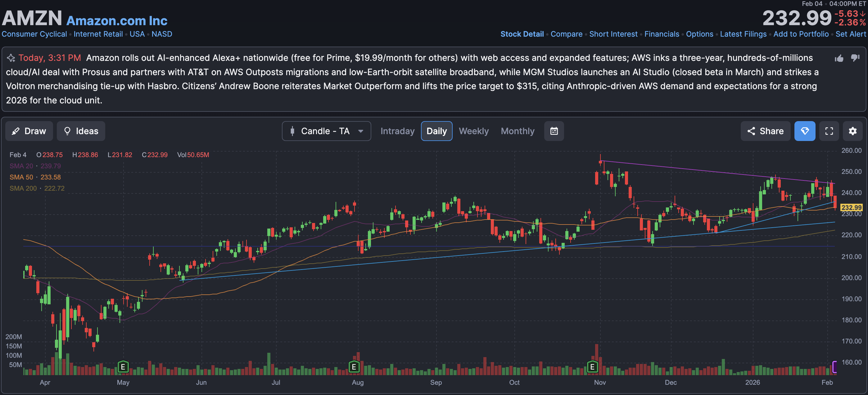The image size is (868, 395).
Task: Click the May earnings E marker
Action: coord(123,366)
